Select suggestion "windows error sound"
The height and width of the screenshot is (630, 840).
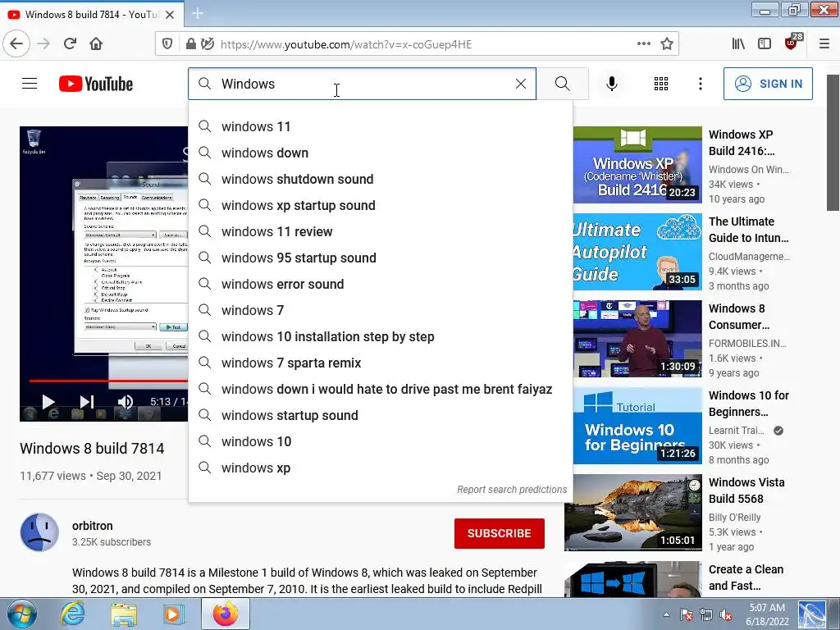(x=381, y=285)
